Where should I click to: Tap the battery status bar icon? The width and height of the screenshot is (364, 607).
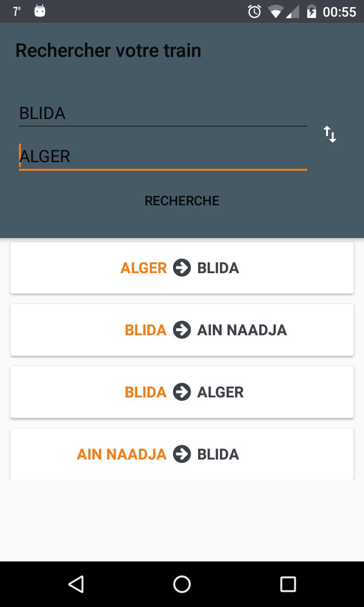311,11
